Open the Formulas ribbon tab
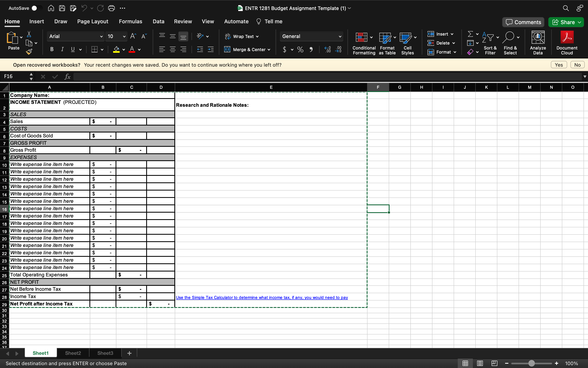 (x=130, y=21)
